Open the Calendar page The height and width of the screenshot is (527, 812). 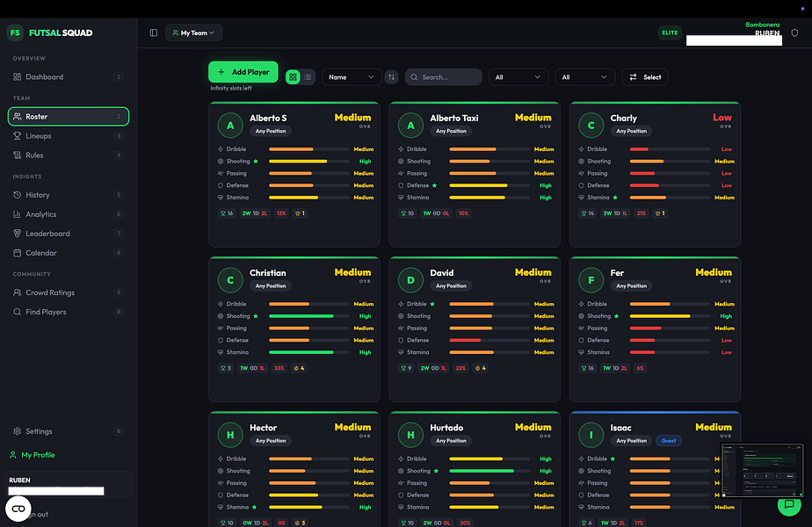pyautogui.click(x=69, y=253)
